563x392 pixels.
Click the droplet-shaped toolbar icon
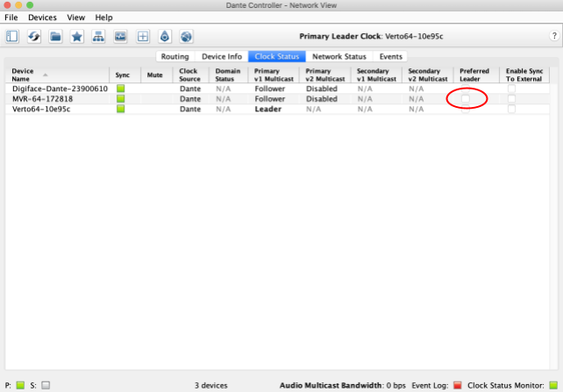[x=165, y=36]
